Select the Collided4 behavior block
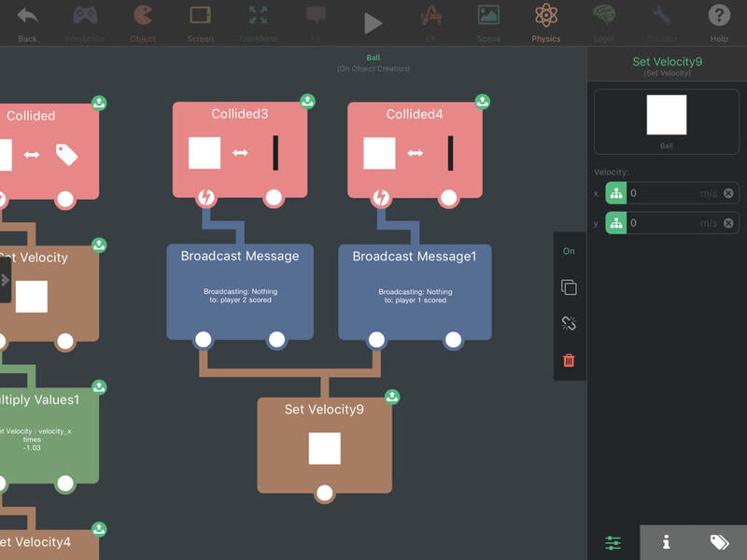The width and height of the screenshot is (747, 560). point(415,149)
